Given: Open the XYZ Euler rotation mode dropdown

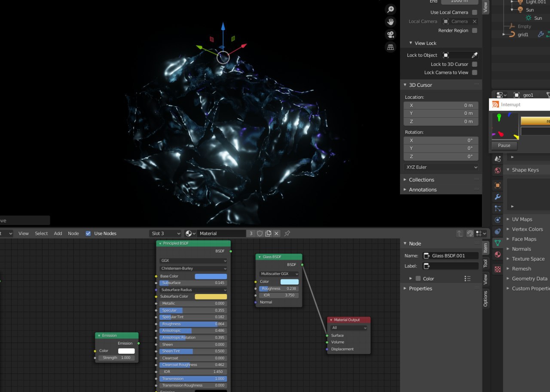Looking at the screenshot, I should tap(441, 167).
